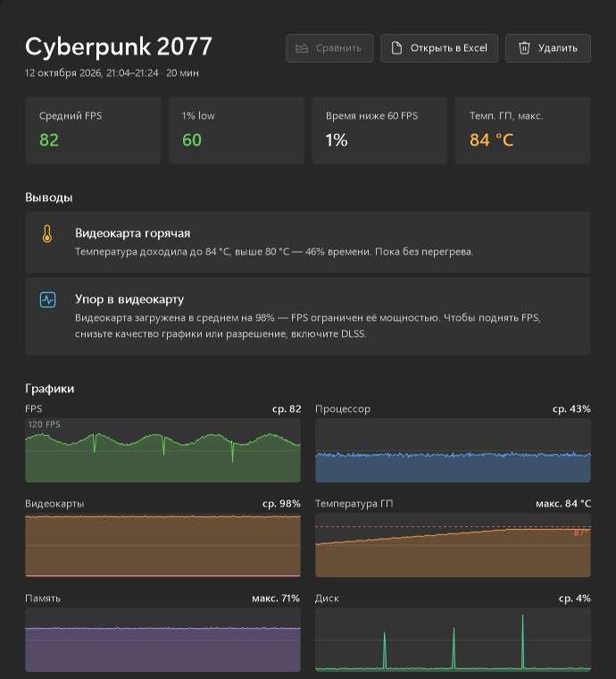Screen dimensions: 616x679
Task: Click the session date 12 октября 2026 line
Action: point(112,73)
